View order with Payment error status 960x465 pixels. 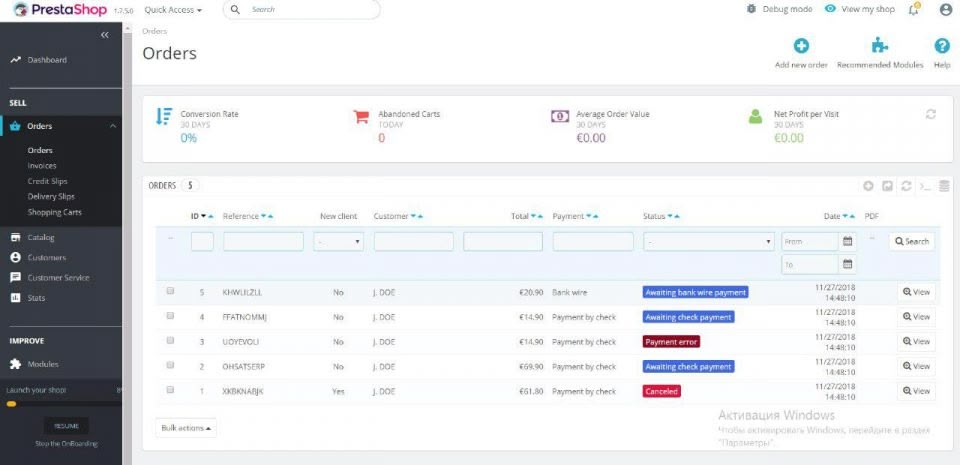pyautogui.click(x=916, y=341)
